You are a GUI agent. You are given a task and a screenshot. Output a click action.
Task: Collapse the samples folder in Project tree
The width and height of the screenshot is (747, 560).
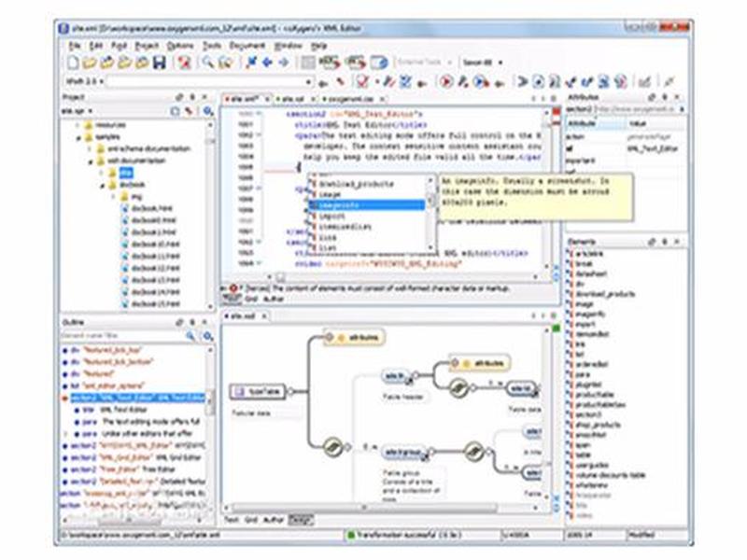coord(78,137)
